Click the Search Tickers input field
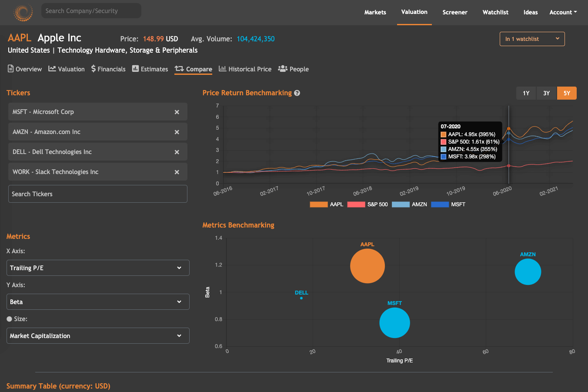Viewport: 588px width, 392px height. coord(98,194)
